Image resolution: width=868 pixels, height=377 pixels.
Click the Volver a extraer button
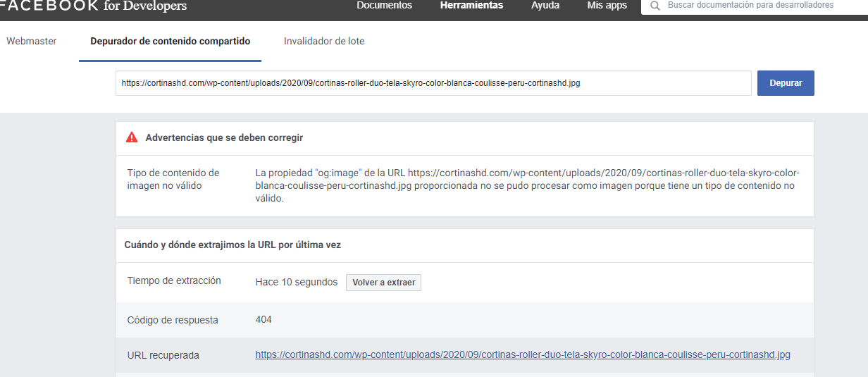pyautogui.click(x=383, y=283)
